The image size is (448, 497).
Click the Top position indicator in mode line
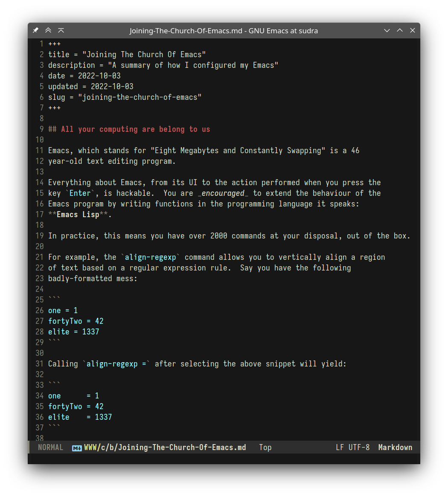coord(265,448)
